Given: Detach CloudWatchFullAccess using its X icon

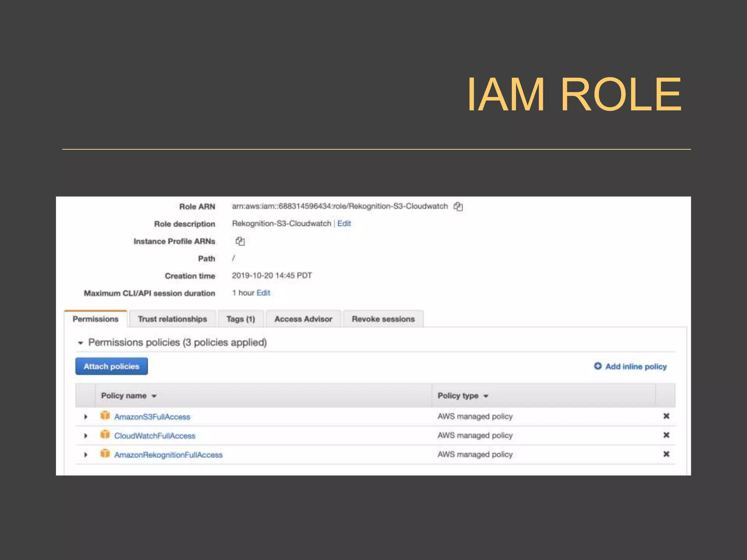Looking at the screenshot, I should click(x=666, y=435).
